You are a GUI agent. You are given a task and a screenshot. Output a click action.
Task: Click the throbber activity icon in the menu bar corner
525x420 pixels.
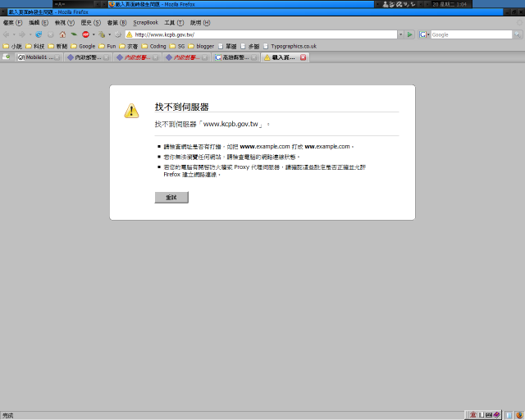pyautogui.click(x=519, y=23)
